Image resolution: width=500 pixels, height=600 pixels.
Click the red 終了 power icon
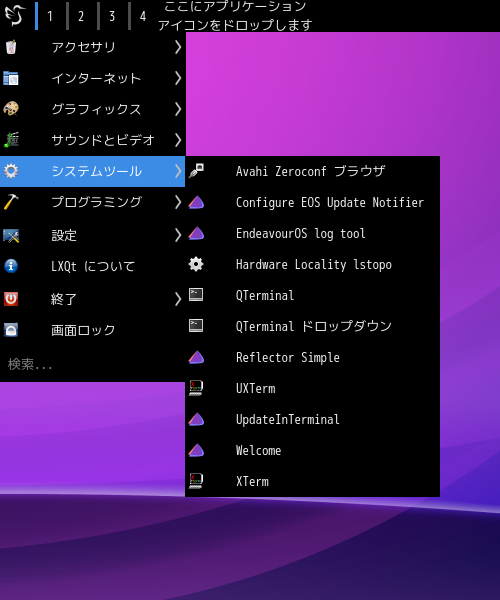(11, 299)
